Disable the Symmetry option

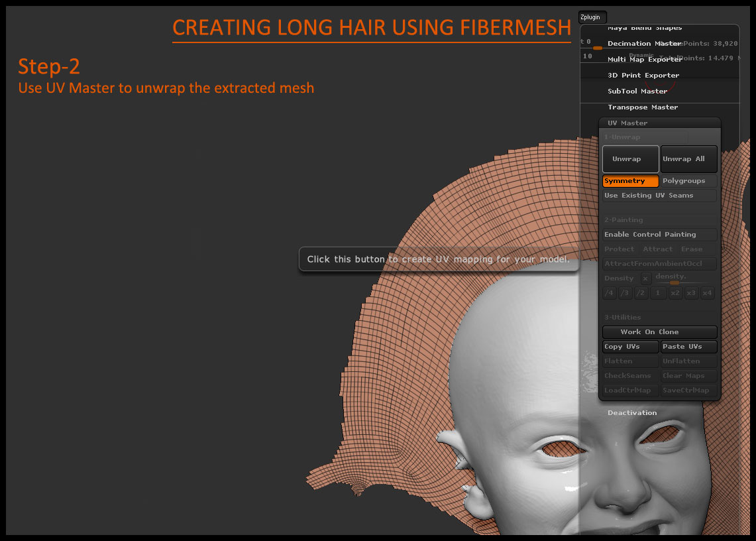[x=630, y=181]
